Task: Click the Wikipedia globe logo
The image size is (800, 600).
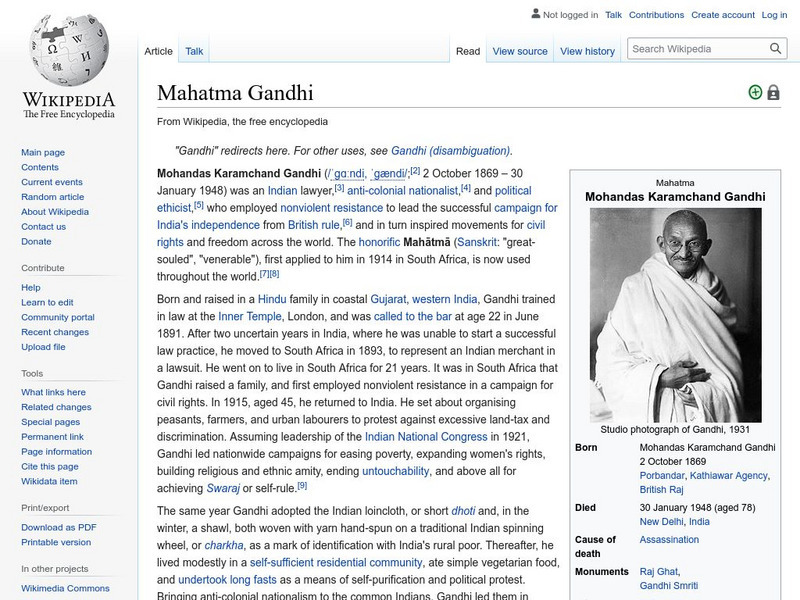Action: click(x=69, y=50)
